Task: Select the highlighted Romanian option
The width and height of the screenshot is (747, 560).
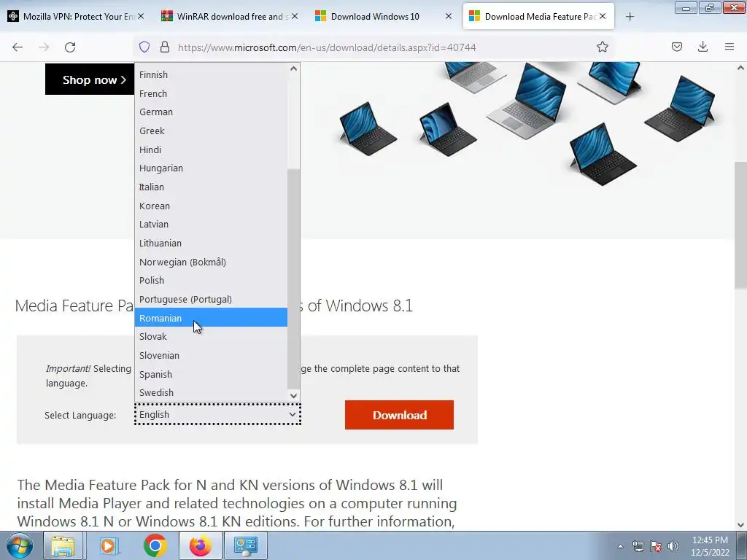Action: pyautogui.click(x=211, y=318)
